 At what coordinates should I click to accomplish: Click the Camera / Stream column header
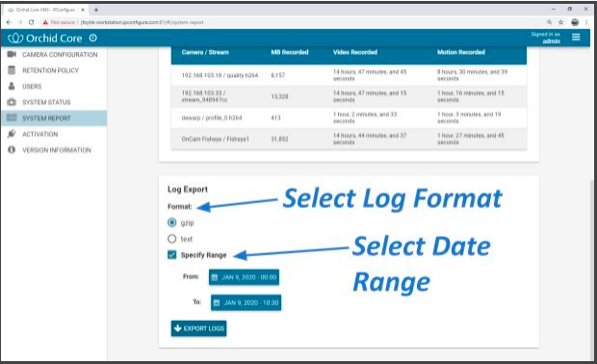(x=205, y=52)
